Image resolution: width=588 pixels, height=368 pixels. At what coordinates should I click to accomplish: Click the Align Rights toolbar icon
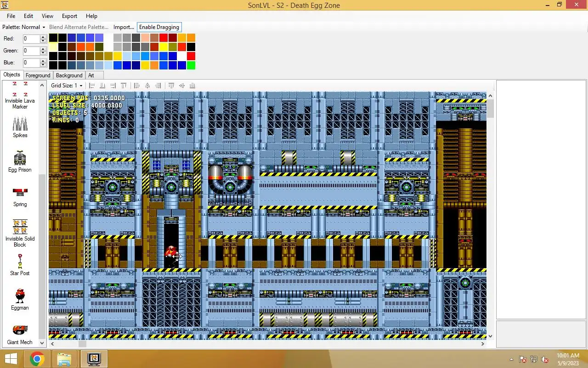[x=158, y=86]
